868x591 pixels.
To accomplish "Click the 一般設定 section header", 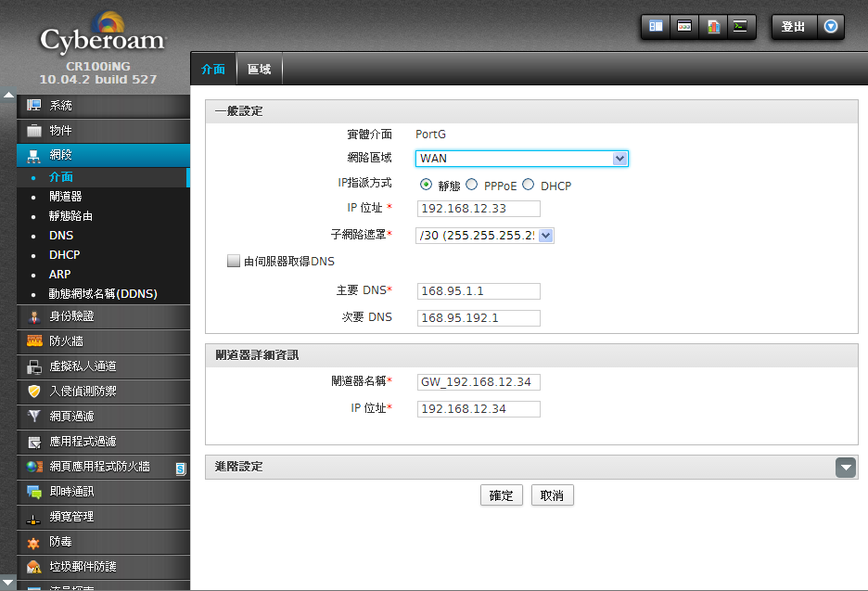I will click(531, 111).
